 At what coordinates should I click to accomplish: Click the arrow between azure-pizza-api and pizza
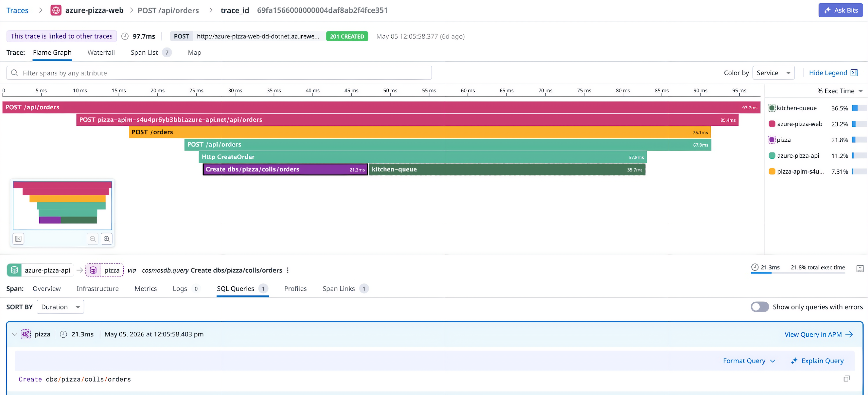click(80, 270)
